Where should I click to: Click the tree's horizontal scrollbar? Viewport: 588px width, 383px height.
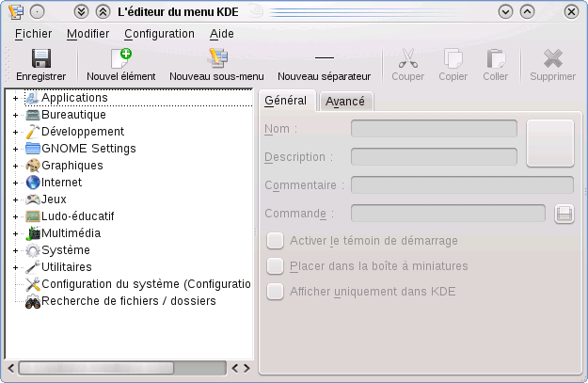tap(113, 368)
